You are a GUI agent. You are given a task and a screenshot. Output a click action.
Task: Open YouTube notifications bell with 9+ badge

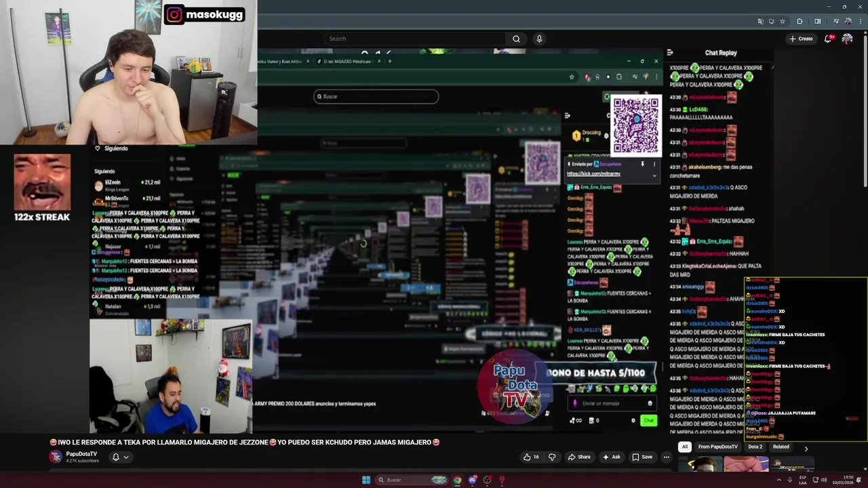(828, 39)
